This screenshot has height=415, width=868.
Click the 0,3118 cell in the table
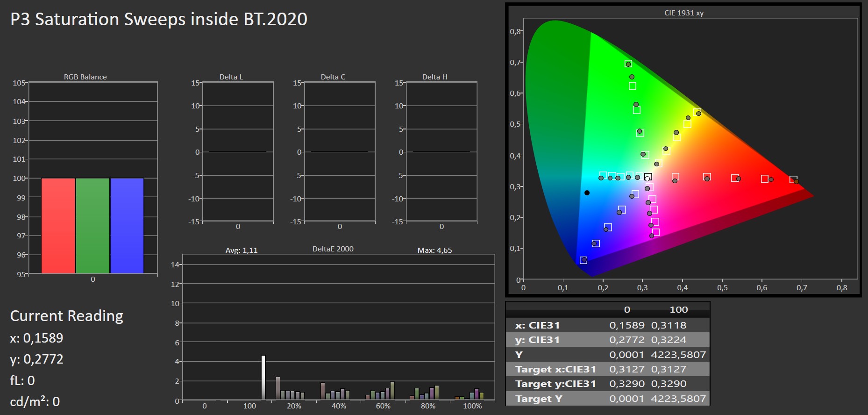point(669,325)
